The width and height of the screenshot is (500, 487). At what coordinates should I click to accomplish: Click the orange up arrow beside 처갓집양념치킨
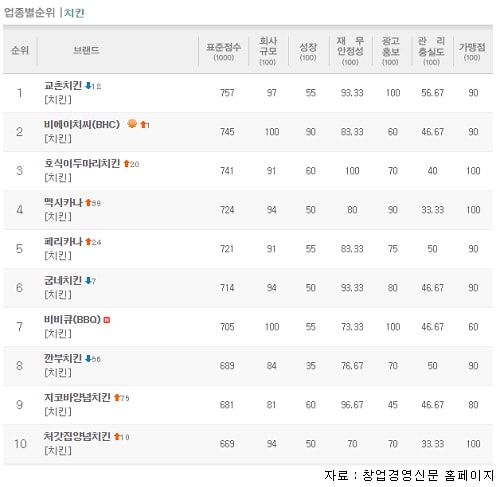tap(117, 437)
